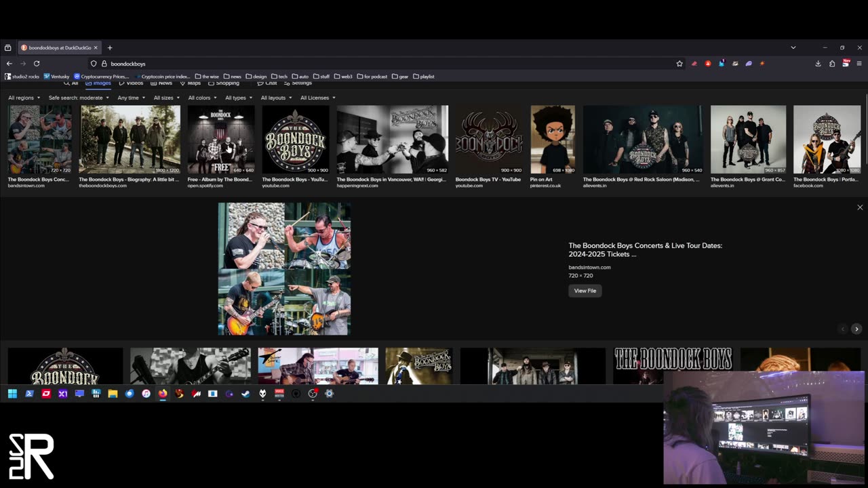Click the Firefox icon in the taskbar

[163, 394]
